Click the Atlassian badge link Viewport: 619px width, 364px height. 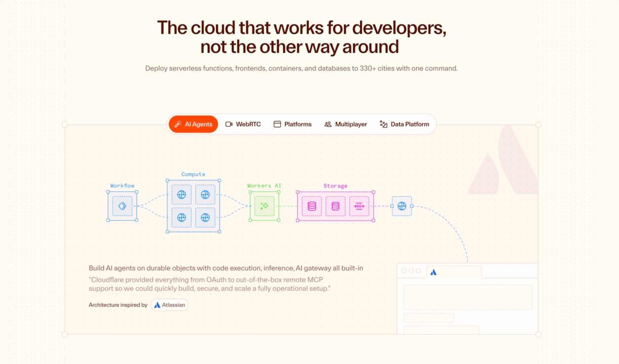point(170,305)
